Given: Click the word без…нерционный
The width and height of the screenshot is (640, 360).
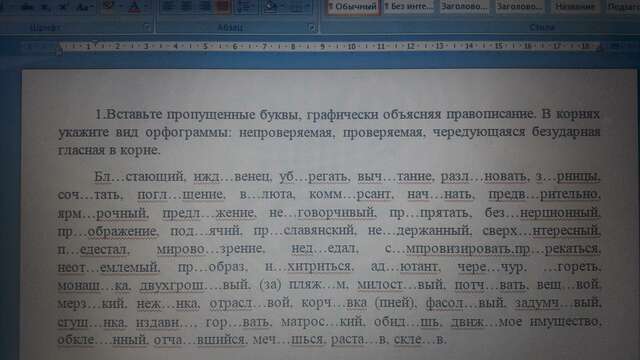Looking at the screenshot, I should 543,213.
